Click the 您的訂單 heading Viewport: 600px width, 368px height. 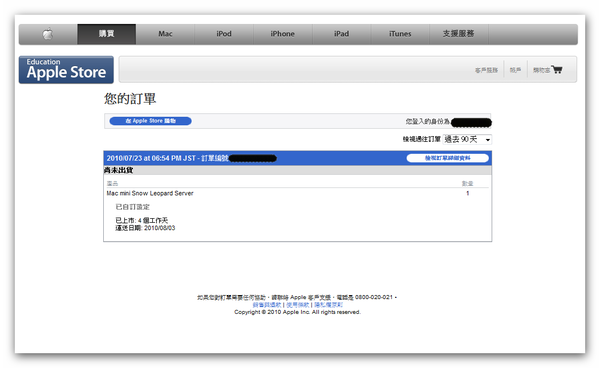point(130,99)
